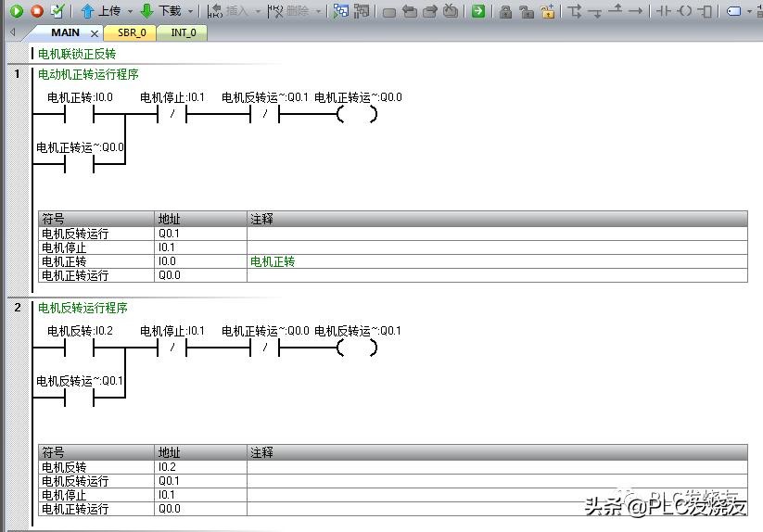Click the green Run PLC icon

pyautogui.click(x=16, y=11)
